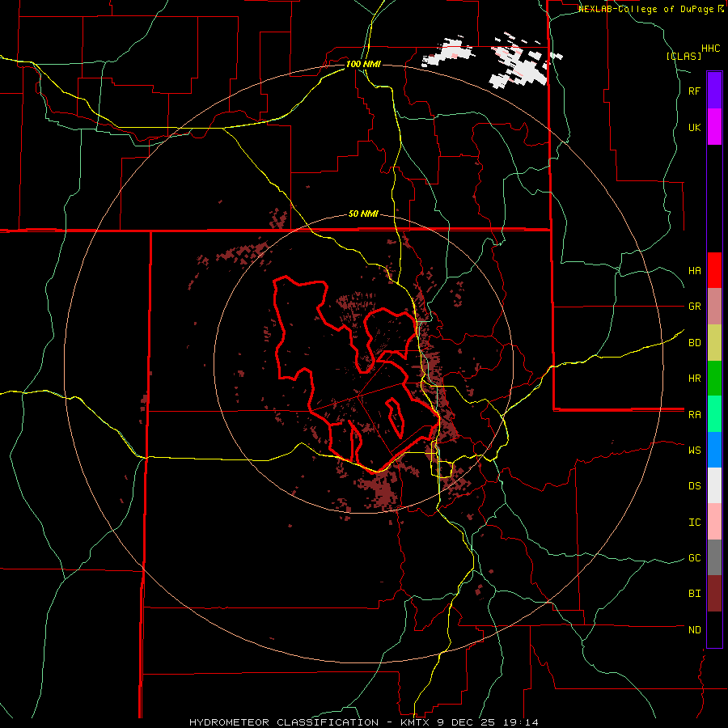Select the red HA legend swatch

pyautogui.click(x=714, y=270)
